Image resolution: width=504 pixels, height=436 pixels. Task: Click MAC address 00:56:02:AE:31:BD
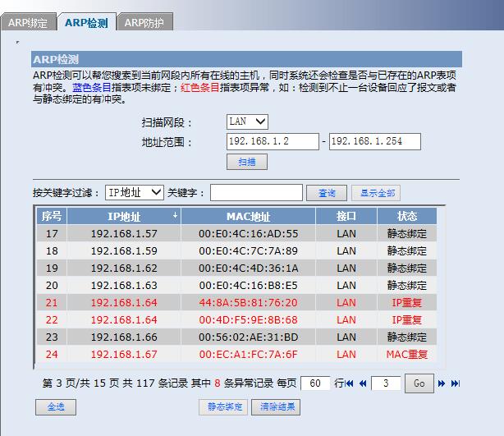pos(248,337)
